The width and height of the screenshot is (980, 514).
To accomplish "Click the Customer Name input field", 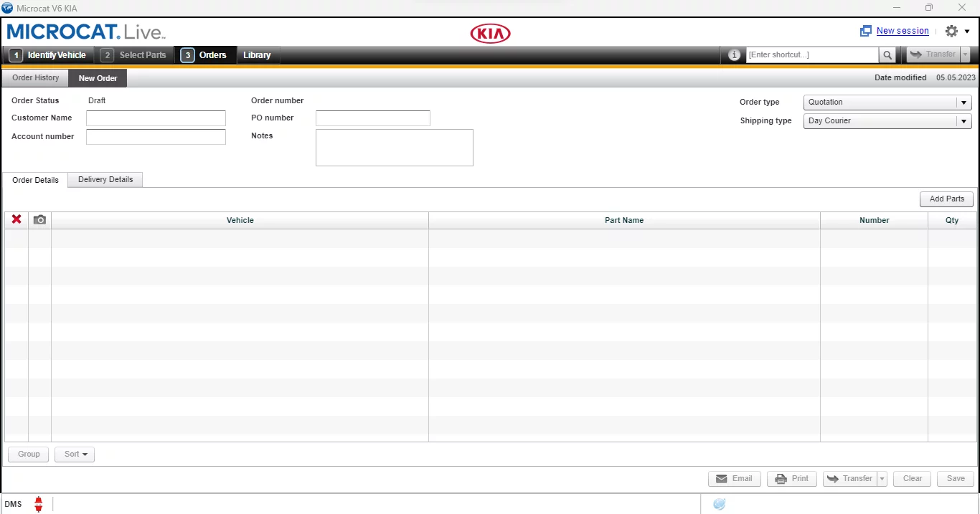I will click(x=156, y=118).
